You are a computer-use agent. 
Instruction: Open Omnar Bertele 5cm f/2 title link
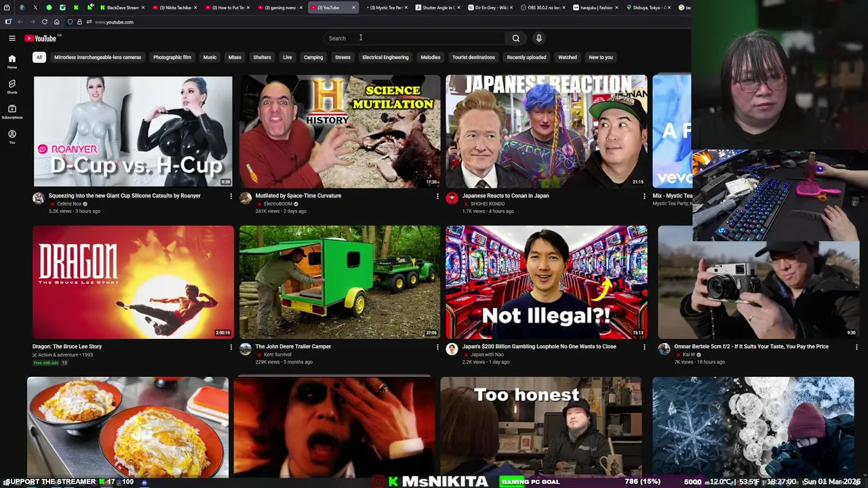[x=751, y=346]
